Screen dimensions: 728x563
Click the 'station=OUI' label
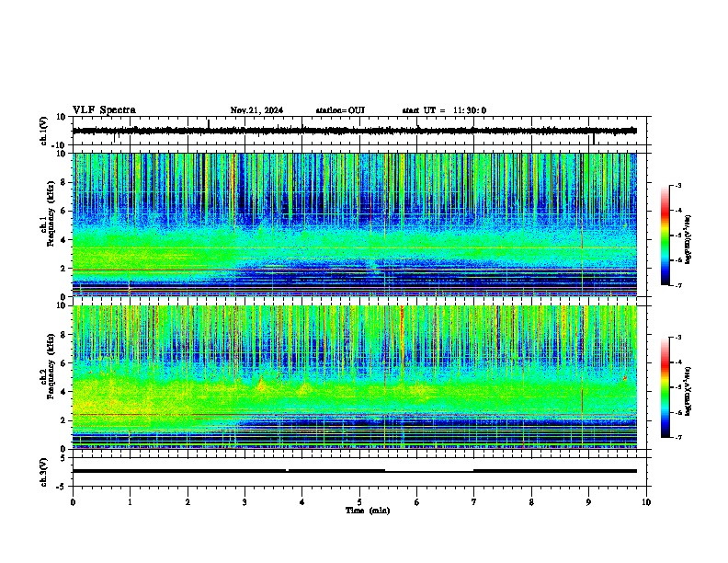pos(340,110)
